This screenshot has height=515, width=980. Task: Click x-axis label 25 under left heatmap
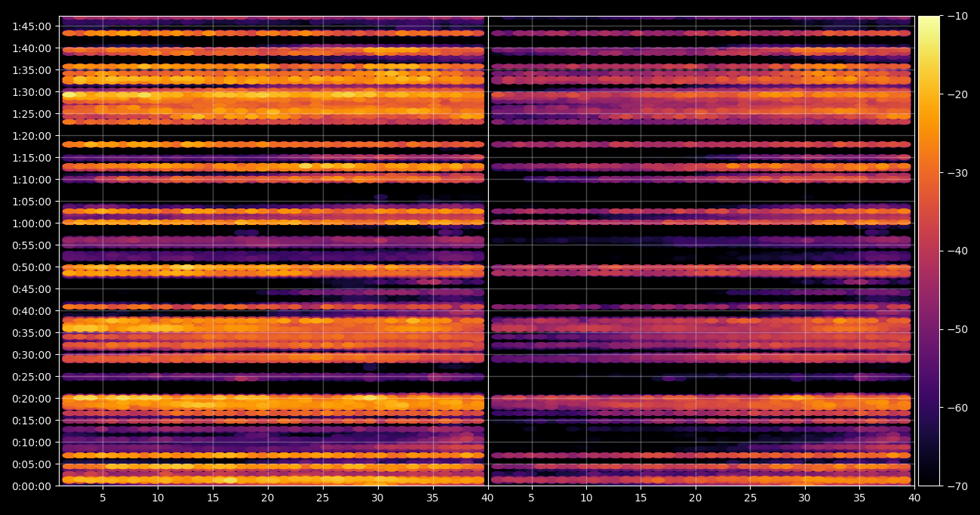pyautogui.click(x=323, y=498)
